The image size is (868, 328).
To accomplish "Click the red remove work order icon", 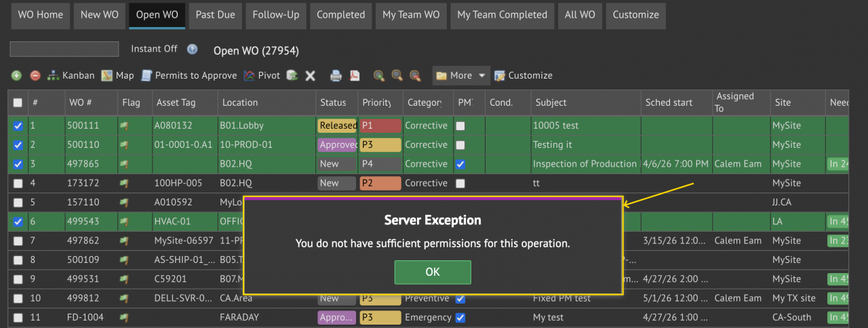I will click(35, 76).
